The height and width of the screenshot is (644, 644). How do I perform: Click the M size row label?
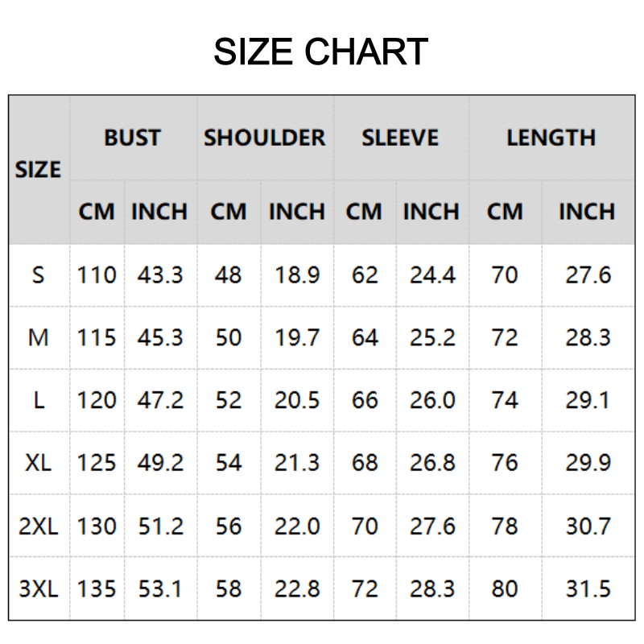coord(38,337)
